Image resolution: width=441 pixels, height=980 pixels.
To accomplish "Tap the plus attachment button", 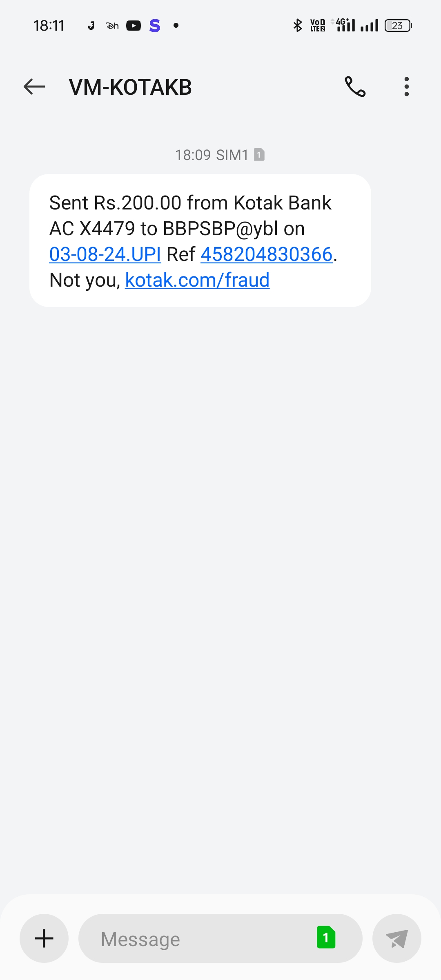I will click(x=44, y=938).
